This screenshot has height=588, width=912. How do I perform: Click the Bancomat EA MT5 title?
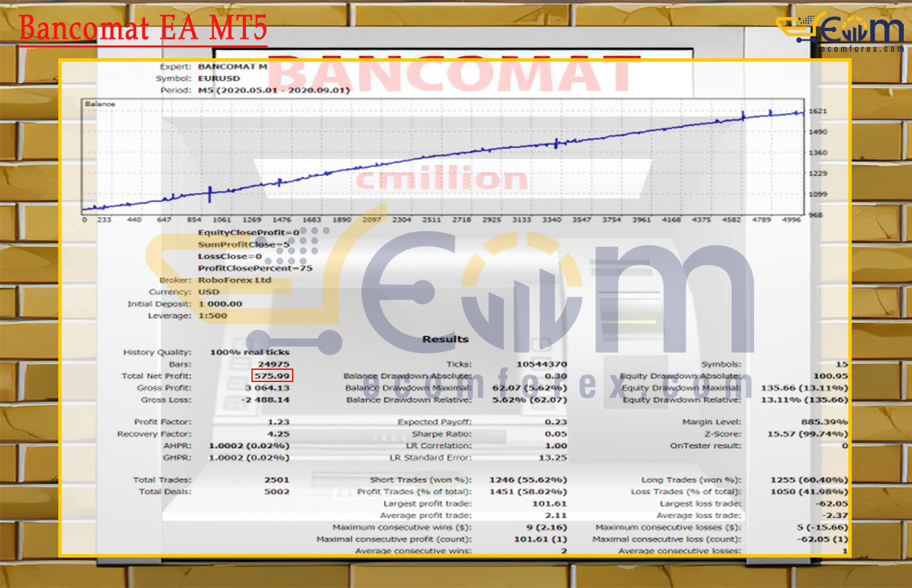[143, 28]
